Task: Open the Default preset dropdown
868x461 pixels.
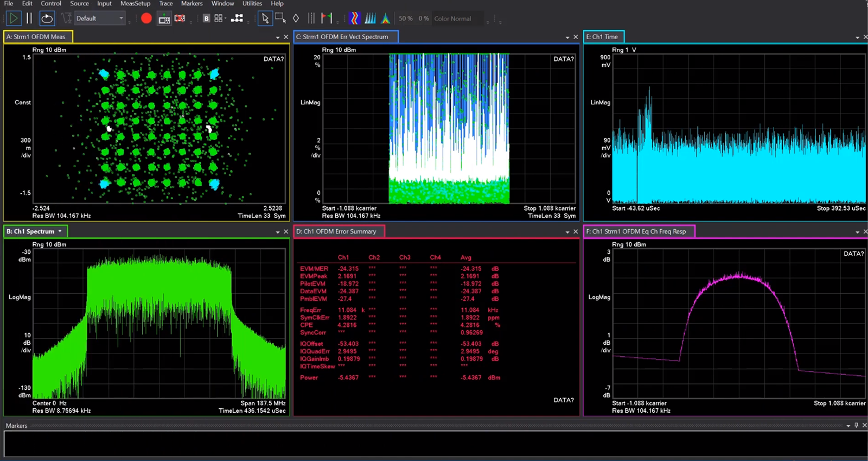Action: (x=99, y=18)
